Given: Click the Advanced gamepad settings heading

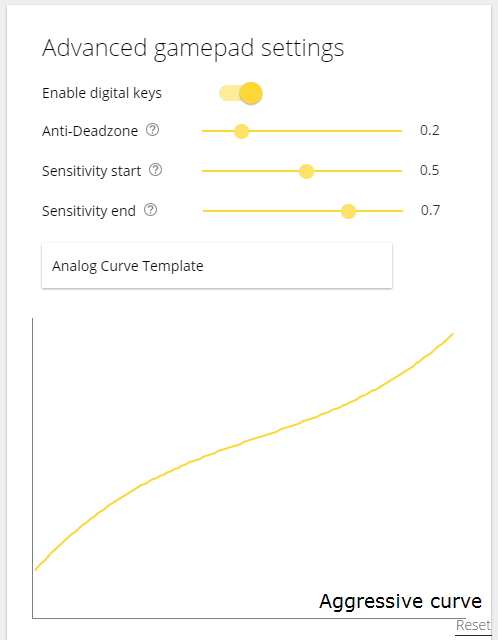Looking at the screenshot, I should point(193,49).
